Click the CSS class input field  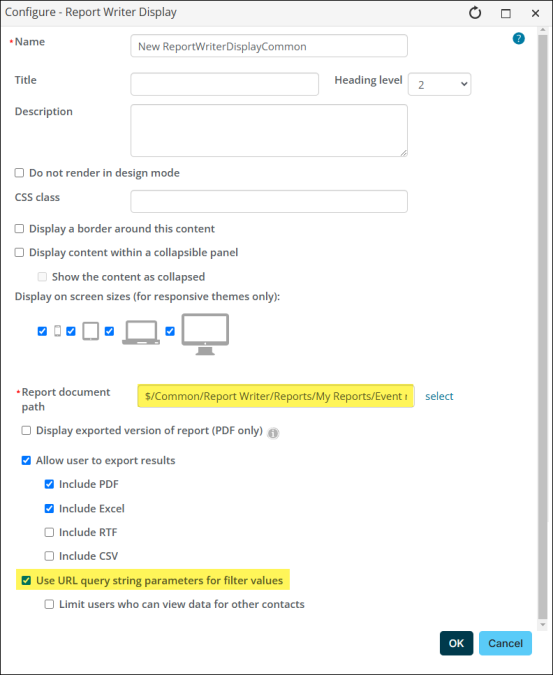[269, 201]
